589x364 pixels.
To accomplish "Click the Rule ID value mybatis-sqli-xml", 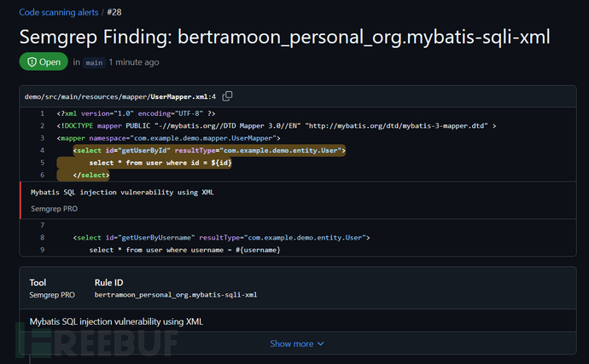I will 175,295.
